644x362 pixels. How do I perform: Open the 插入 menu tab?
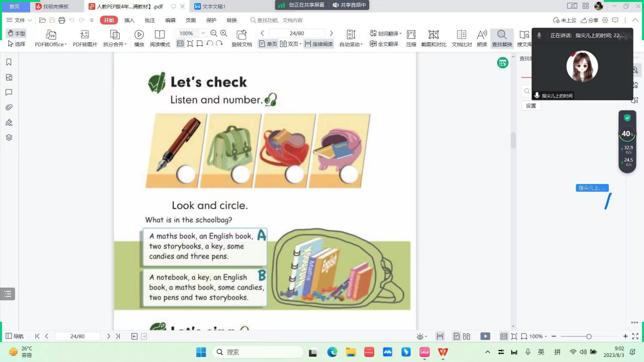tap(129, 20)
